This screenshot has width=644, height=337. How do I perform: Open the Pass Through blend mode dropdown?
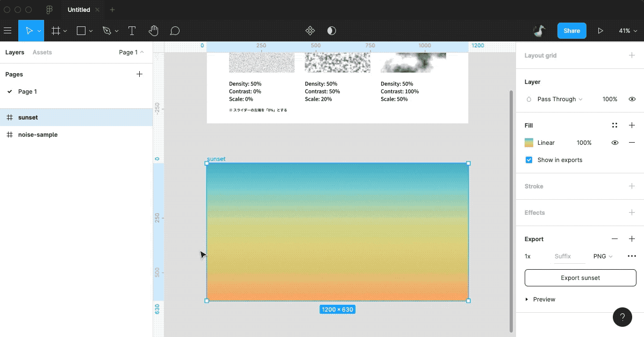coord(560,99)
